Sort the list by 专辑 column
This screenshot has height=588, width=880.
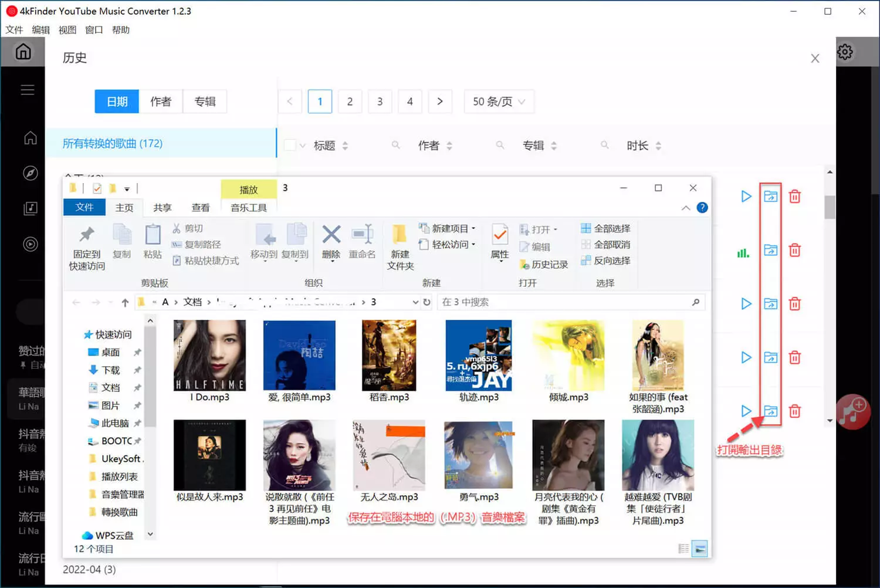point(554,146)
